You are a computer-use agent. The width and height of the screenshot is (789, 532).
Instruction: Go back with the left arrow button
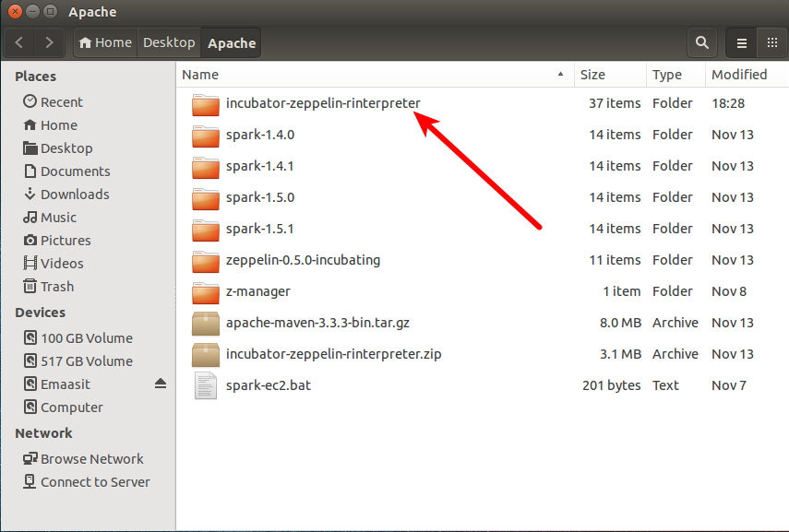(19, 42)
